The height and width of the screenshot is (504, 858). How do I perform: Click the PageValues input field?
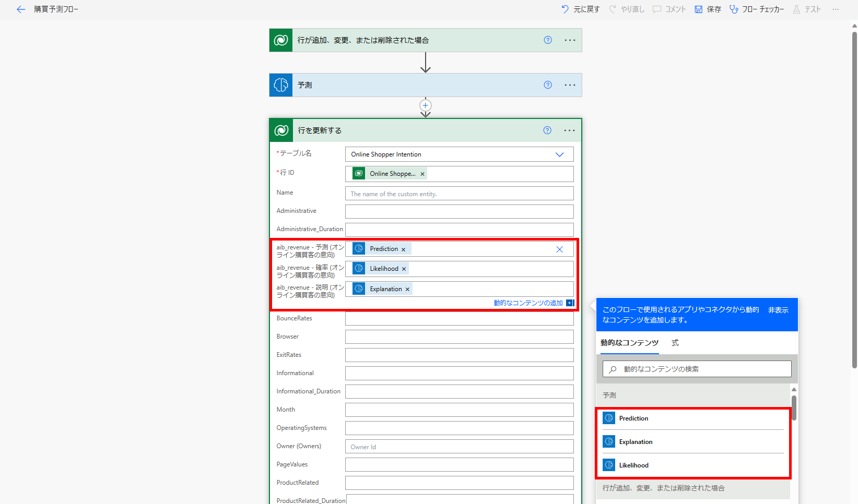460,464
